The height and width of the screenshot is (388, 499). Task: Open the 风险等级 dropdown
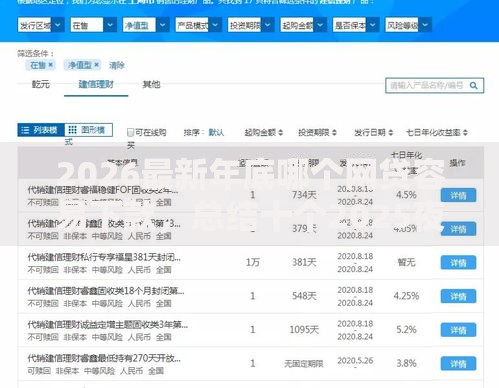408,25
